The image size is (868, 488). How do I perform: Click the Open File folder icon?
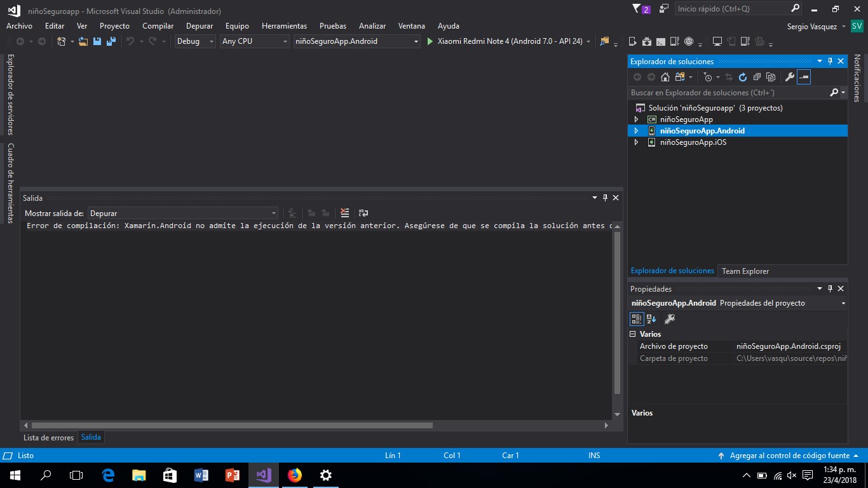point(83,41)
